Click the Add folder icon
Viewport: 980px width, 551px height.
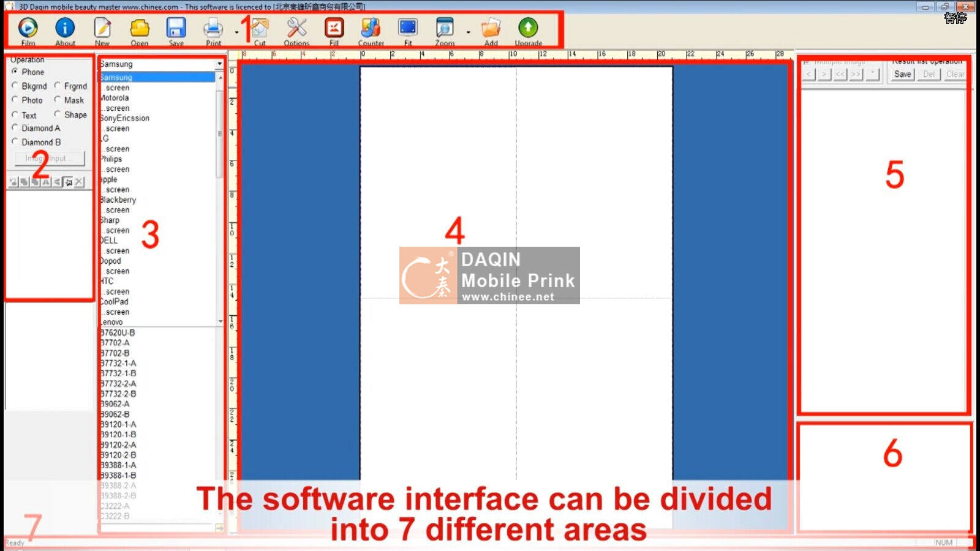click(x=491, y=28)
